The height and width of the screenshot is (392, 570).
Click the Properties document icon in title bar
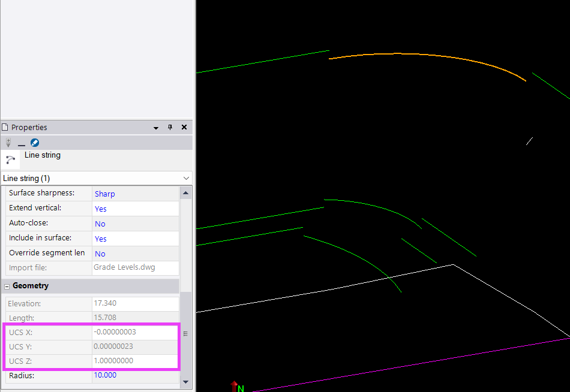tap(5, 128)
